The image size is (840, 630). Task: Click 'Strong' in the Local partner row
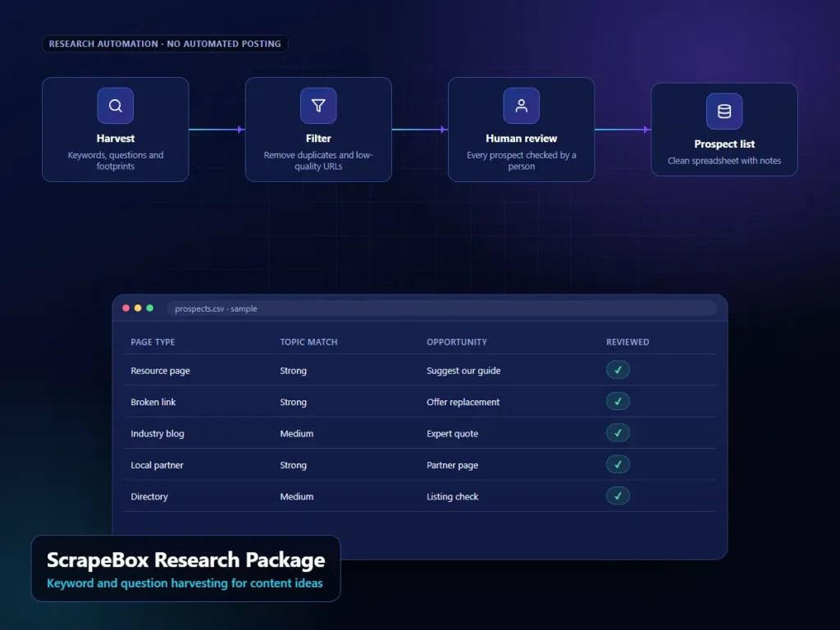coord(293,465)
